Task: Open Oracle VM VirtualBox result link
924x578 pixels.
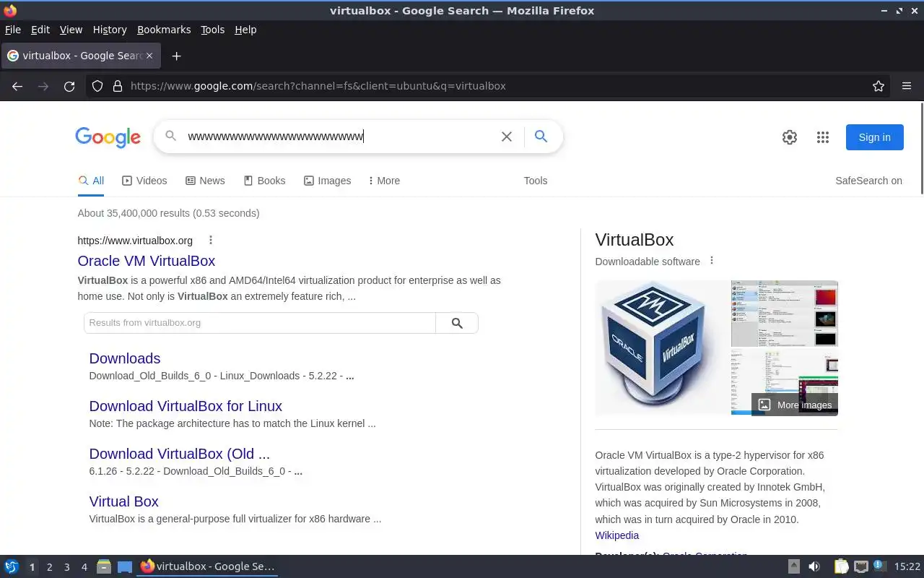Action: click(x=147, y=261)
